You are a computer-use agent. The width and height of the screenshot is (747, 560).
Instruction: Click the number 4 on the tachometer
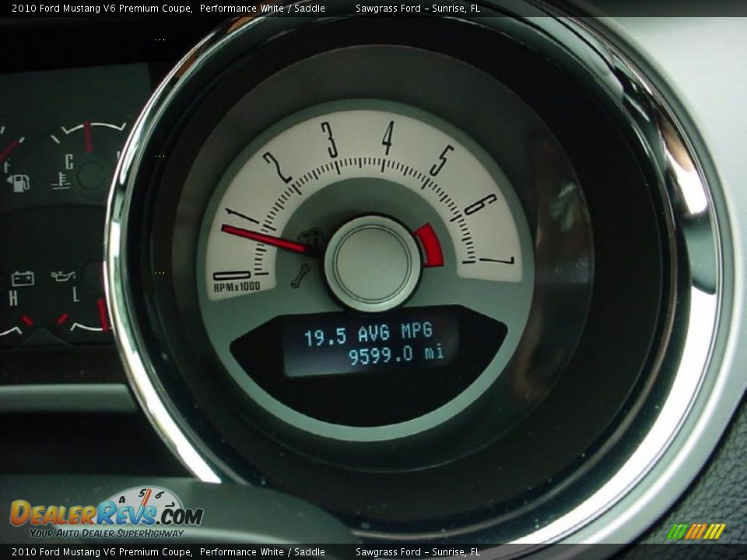388,138
